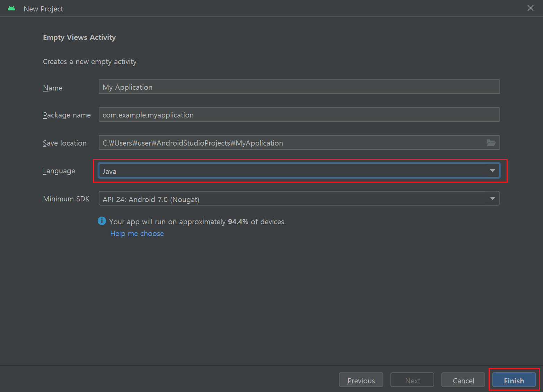Click the 'Minimum SDK' label

[x=66, y=199]
